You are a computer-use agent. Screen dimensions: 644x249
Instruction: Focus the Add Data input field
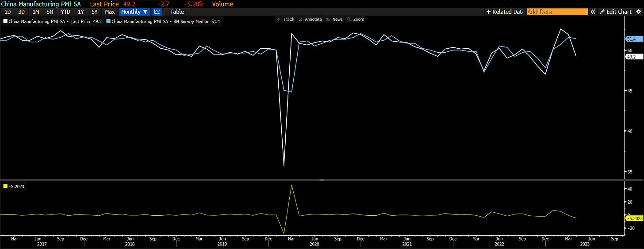click(x=557, y=12)
